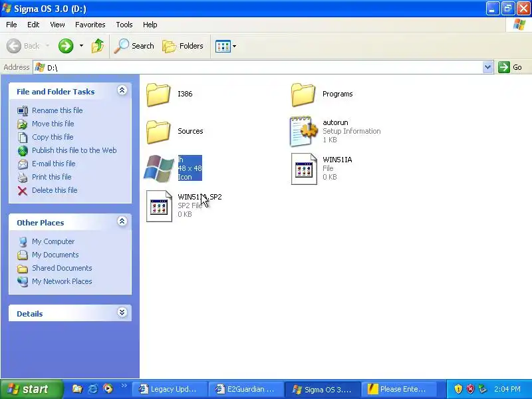532x399 pixels.
Task: Open the Forward history dropdown arrow
Action: [81, 46]
